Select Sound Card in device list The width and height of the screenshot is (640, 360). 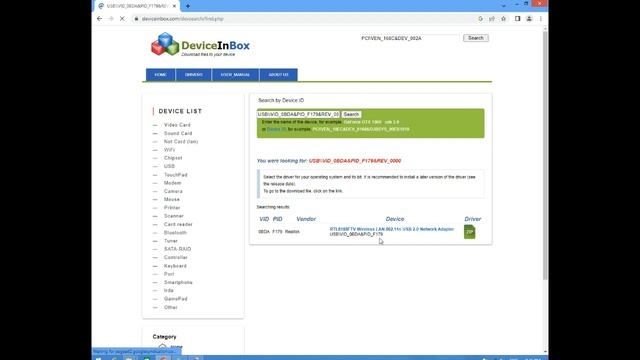click(178, 133)
